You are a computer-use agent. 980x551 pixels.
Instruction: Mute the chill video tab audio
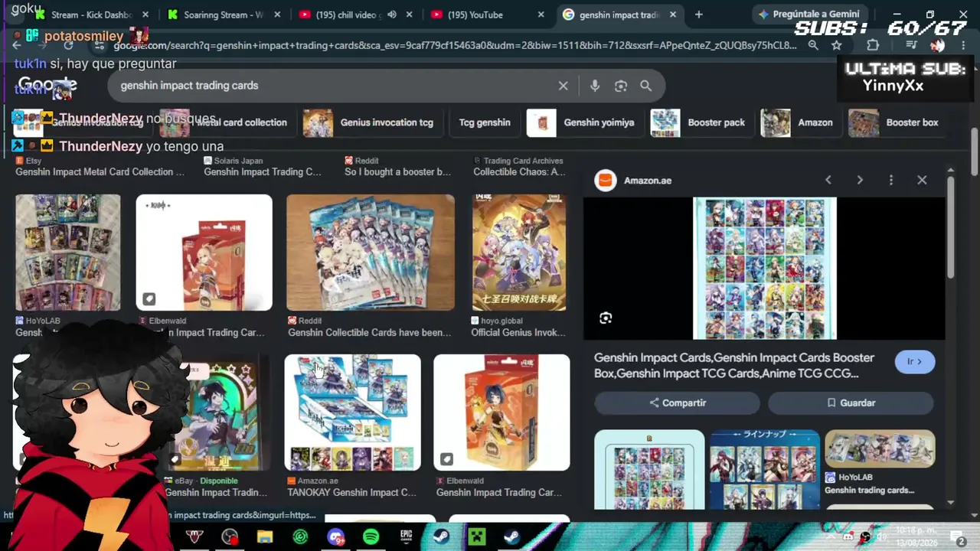pos(392,15)
